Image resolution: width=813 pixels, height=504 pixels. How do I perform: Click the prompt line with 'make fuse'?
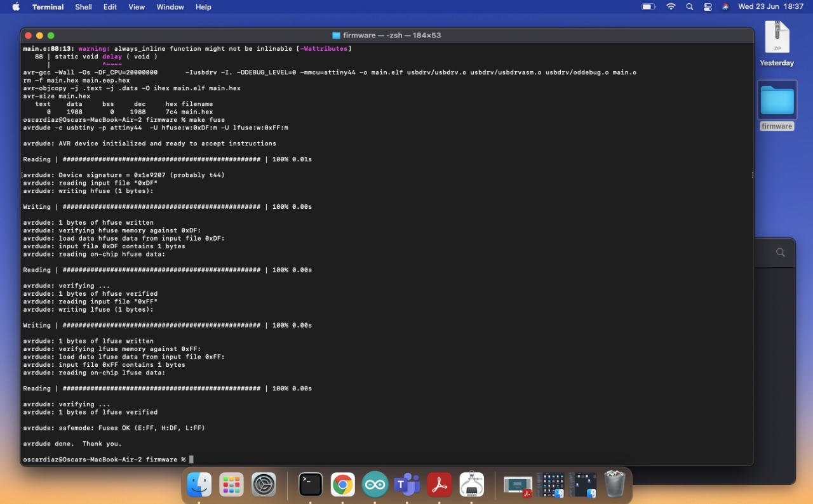coord(124,120)
